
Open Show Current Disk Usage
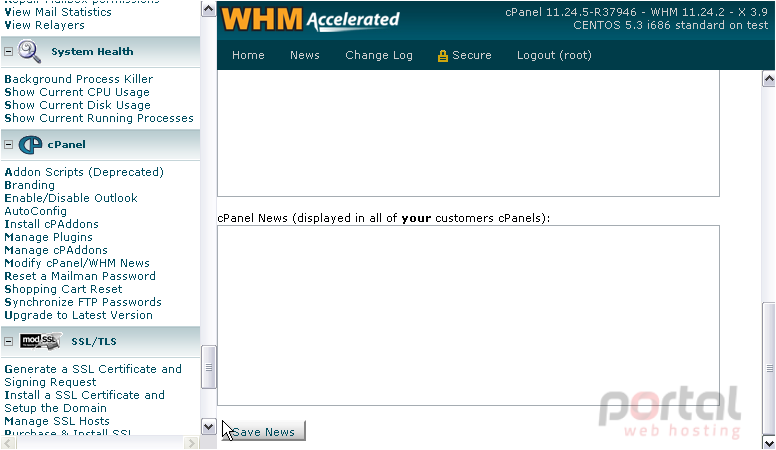tap(77, 105)
